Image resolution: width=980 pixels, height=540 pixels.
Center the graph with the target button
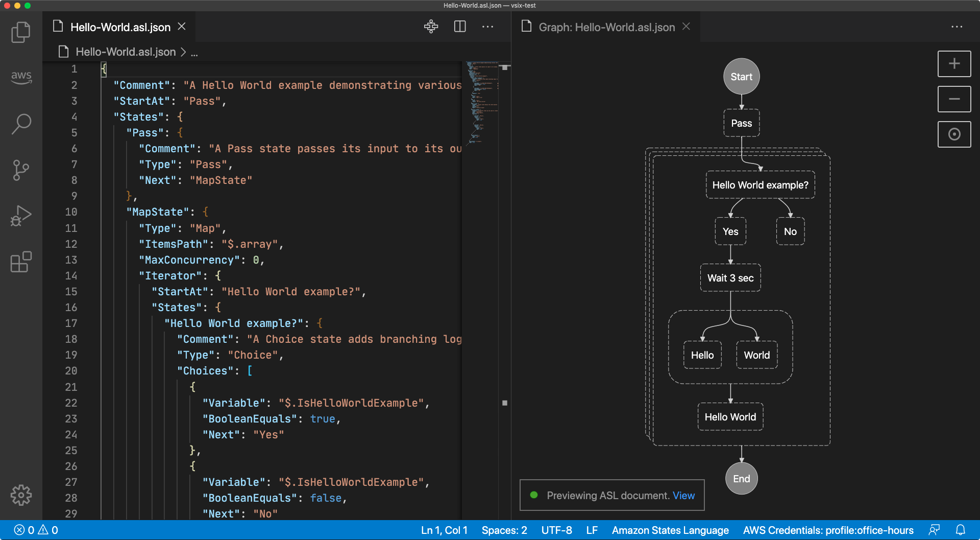[x=954, y=134]
